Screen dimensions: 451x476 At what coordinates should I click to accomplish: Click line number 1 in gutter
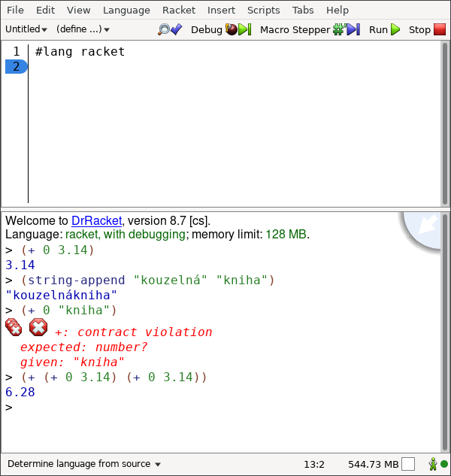pyautogui.click(x=16, y=51)
